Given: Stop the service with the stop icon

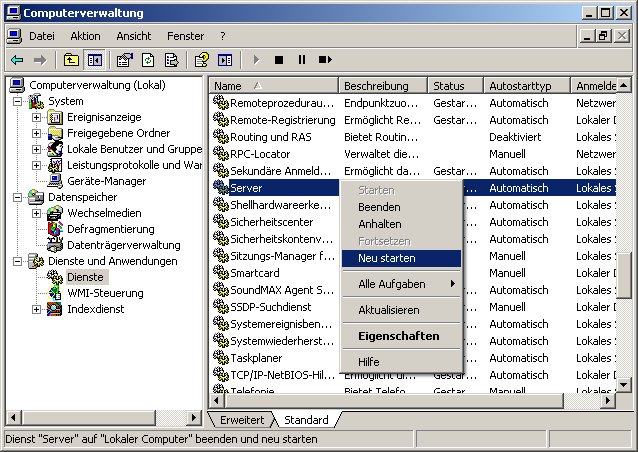Looking at the screenshot, I should [x=279, y=60].
